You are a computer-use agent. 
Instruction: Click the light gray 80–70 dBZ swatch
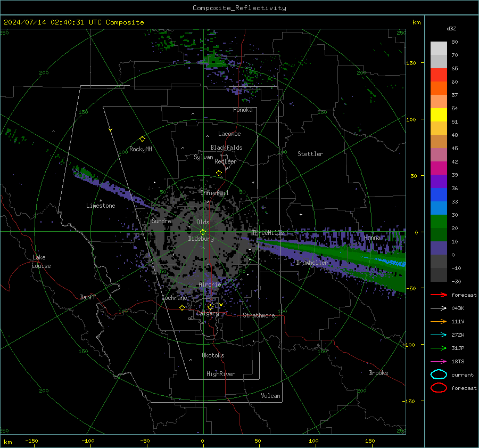click(x=439, y=48)
